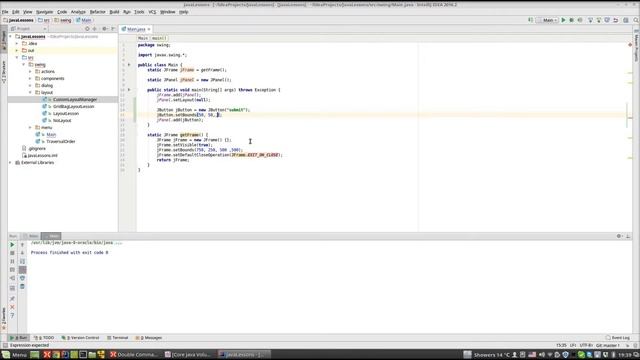Click the VCS commit icon in toolbar
The height and width of the screenshot is (360, 640).
[x=599, y=20]
